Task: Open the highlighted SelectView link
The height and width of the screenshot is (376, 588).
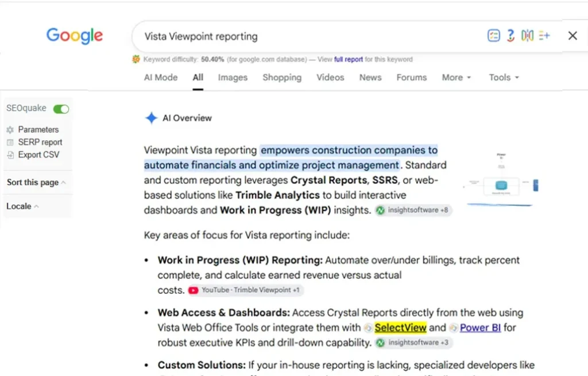Action: coord(400,328)
